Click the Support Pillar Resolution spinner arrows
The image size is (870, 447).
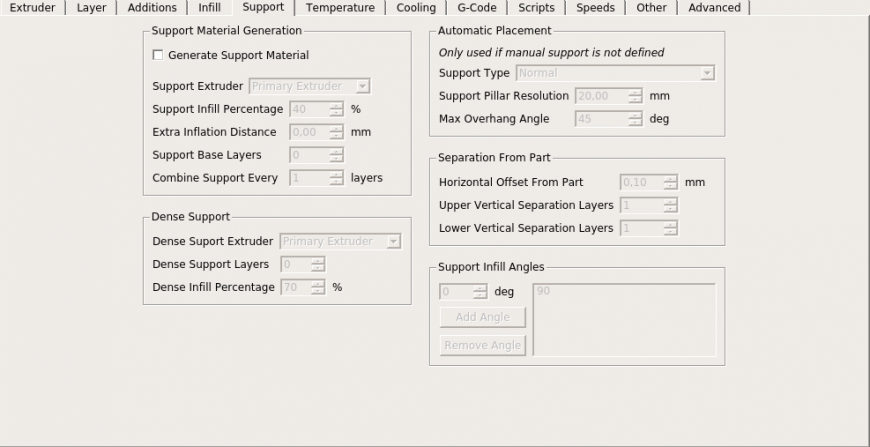pos(635,96)
